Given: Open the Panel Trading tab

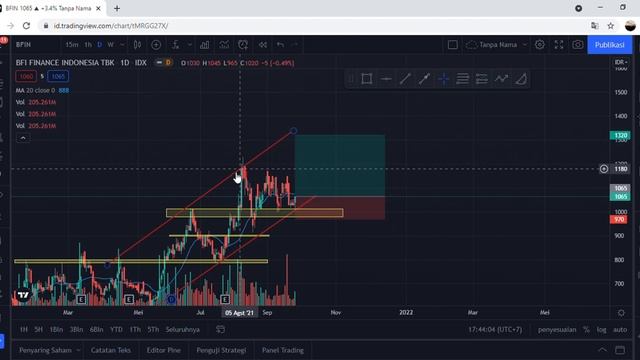Looking at the screenshot, I should pyautogui.click(x=282, y=350).
